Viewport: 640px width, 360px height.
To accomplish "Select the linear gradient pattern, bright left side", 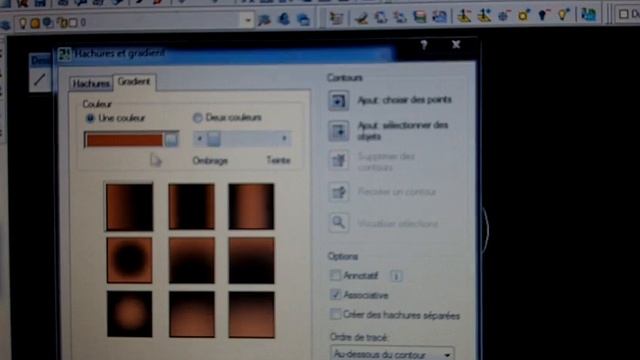I will pos(129,207).
